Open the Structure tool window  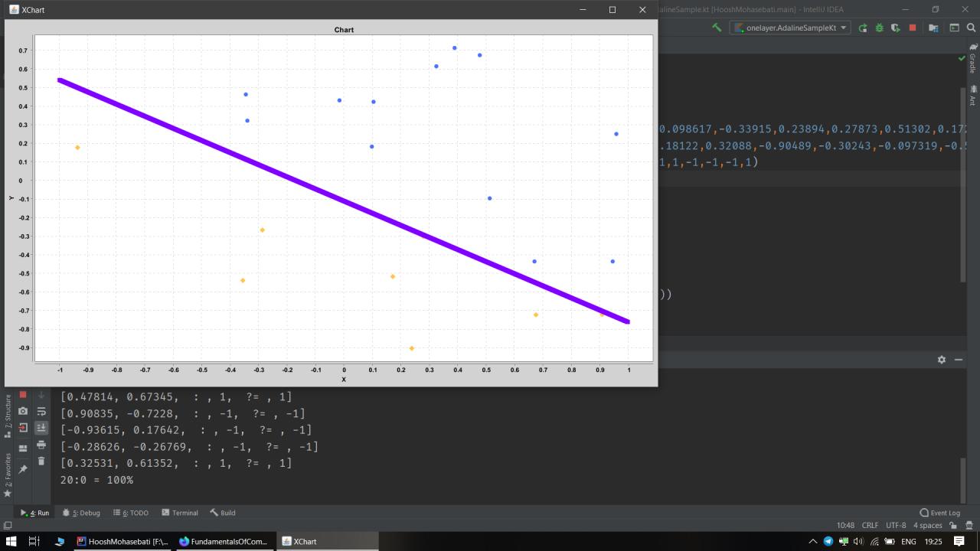pyautogui.click(x=8, y=417)
